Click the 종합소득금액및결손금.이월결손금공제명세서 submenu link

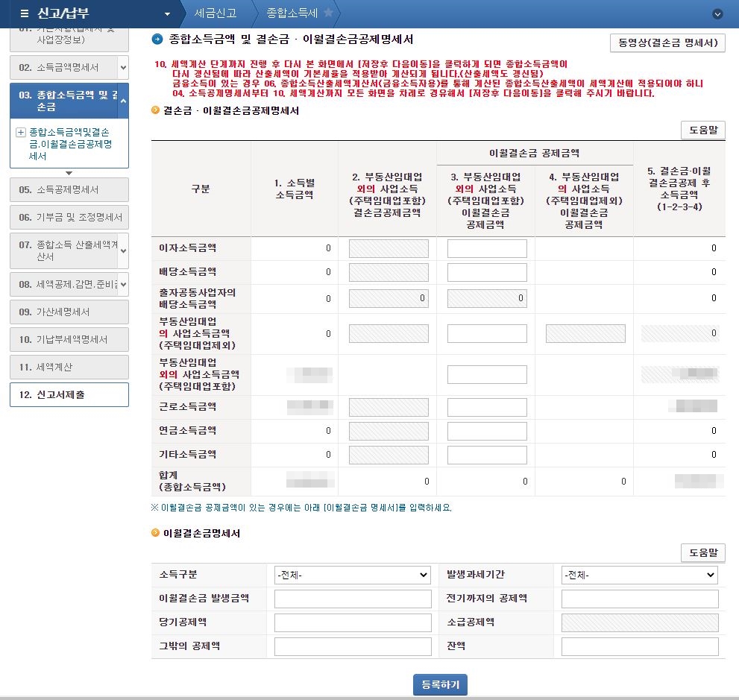70,144
